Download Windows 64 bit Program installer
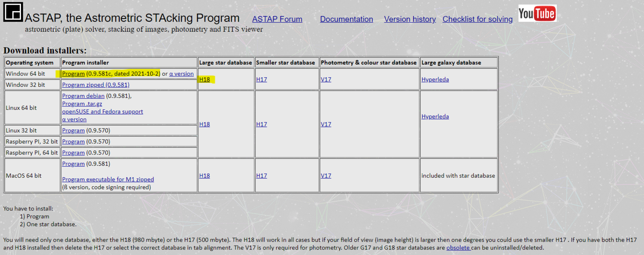Screen dimensions: 644x255 tap(73, 74)
